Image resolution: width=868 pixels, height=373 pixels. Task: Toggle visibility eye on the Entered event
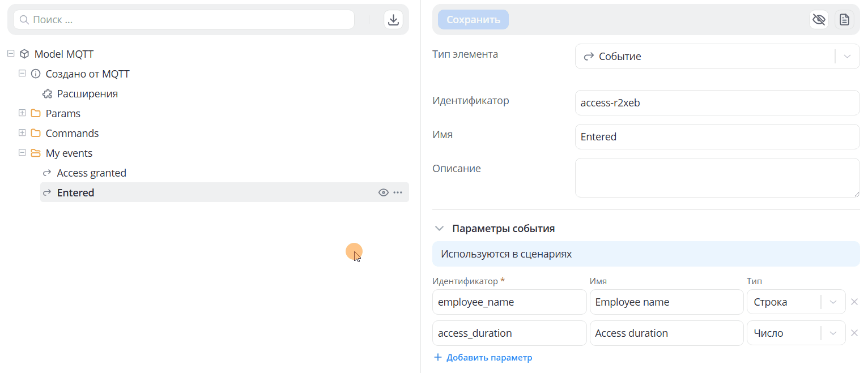click(384, 192)
